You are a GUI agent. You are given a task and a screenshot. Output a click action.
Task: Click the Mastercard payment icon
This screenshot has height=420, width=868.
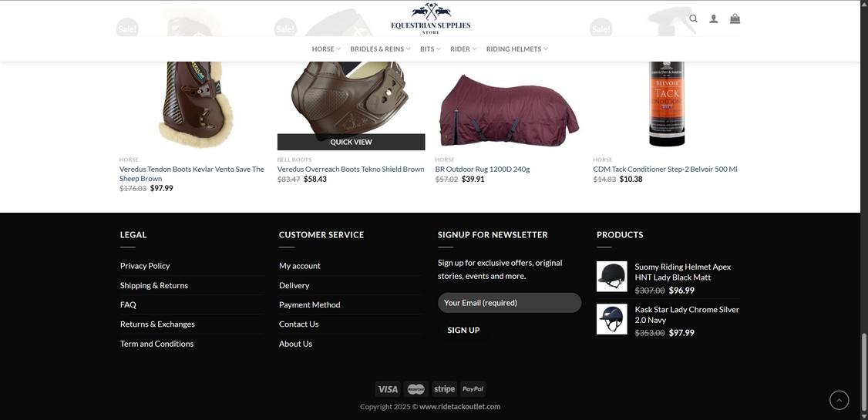coord(416,389)
